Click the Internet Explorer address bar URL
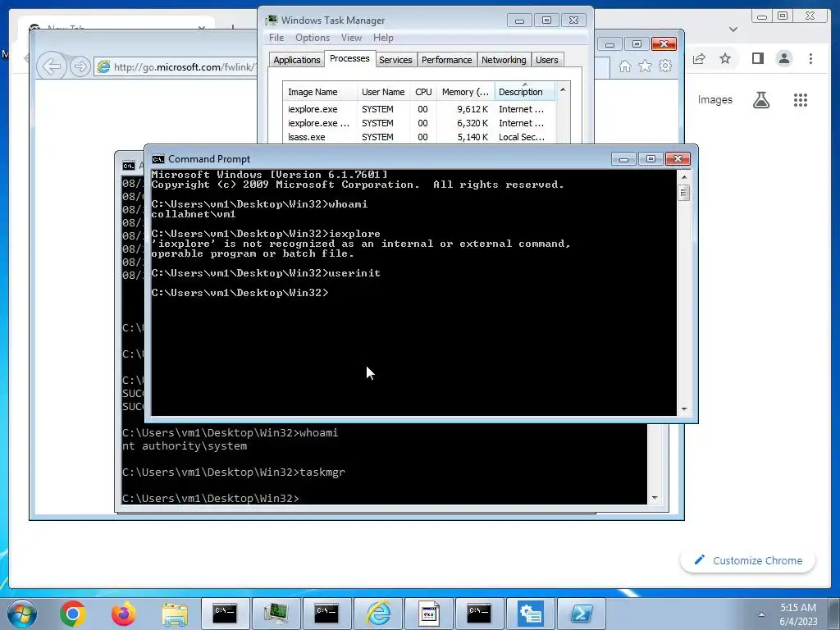 [185, 67]
